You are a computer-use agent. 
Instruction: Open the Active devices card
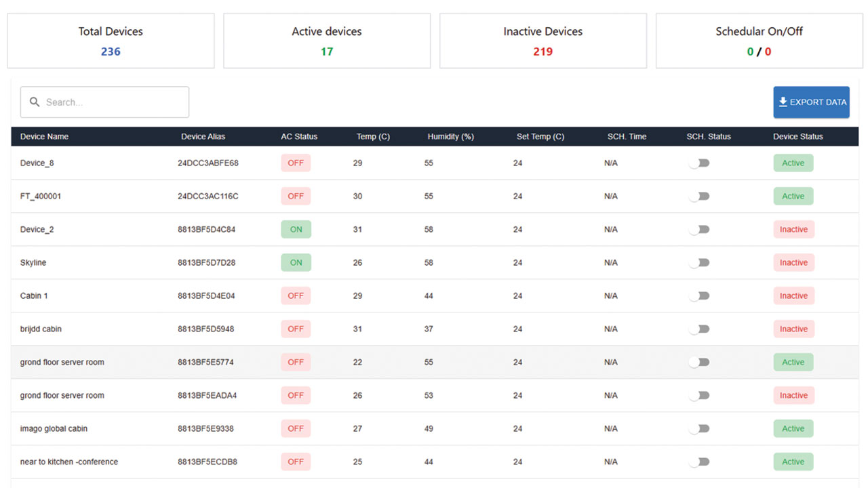click(x=327, y=41)
